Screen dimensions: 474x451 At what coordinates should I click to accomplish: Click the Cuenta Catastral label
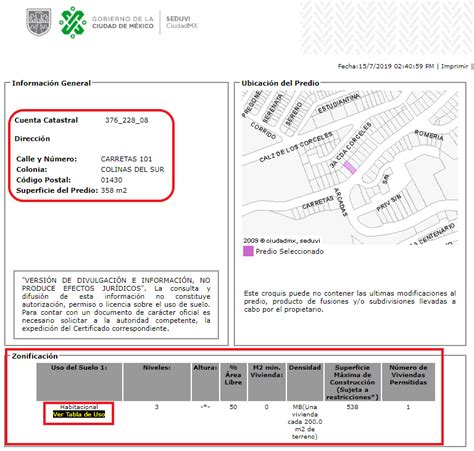click(x=46, y=120)
